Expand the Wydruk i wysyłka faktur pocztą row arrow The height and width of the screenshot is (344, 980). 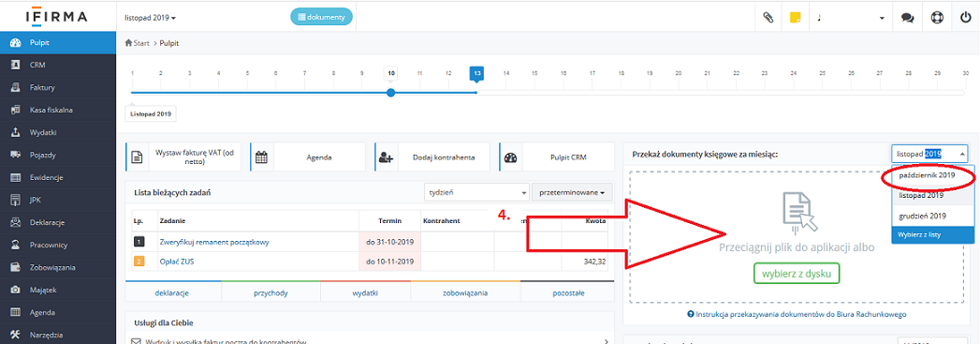point(607,341)
